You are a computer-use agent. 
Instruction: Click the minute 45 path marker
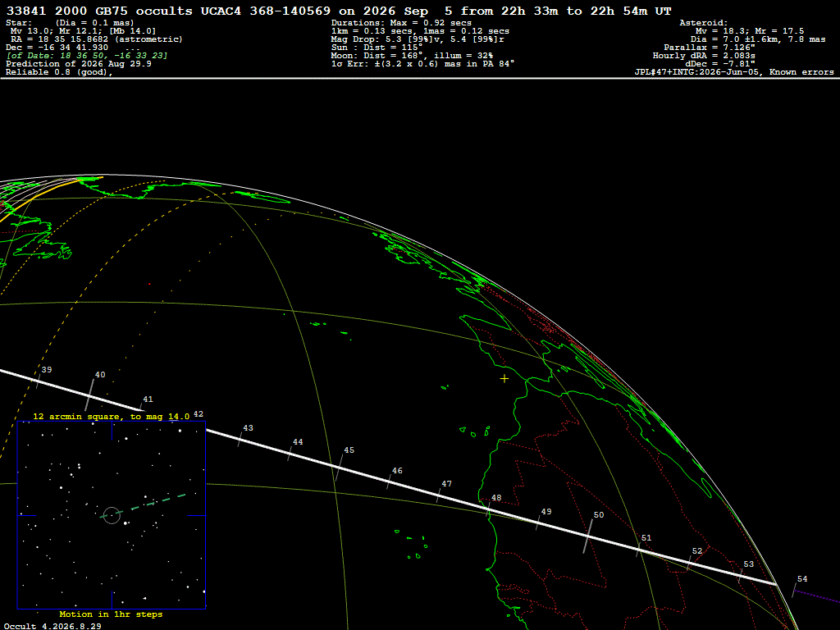(339, 467)
